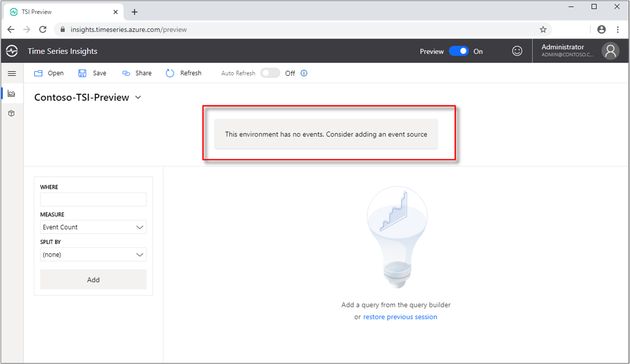This screenshot has height=364, width=630.
Task: Click the Auto Refresh info icon
Action: [x=304, y=73]
